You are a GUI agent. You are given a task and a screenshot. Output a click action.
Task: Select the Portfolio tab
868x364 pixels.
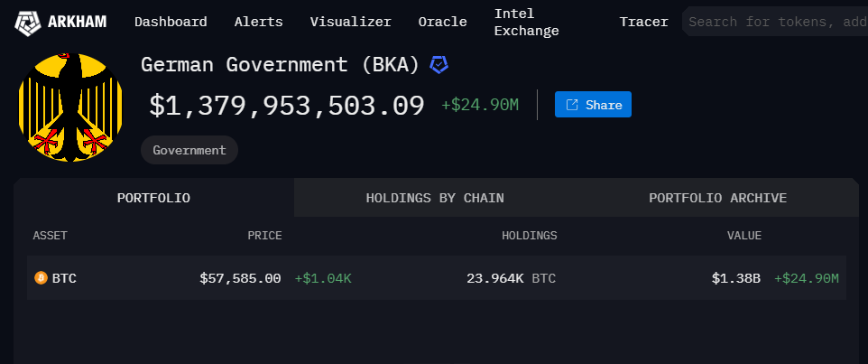click(153, 198)
